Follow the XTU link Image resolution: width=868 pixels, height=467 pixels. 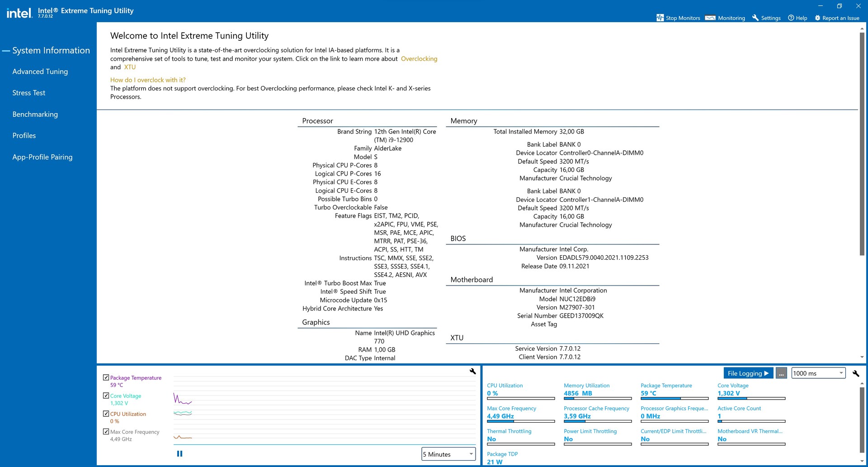coord(130,67)
